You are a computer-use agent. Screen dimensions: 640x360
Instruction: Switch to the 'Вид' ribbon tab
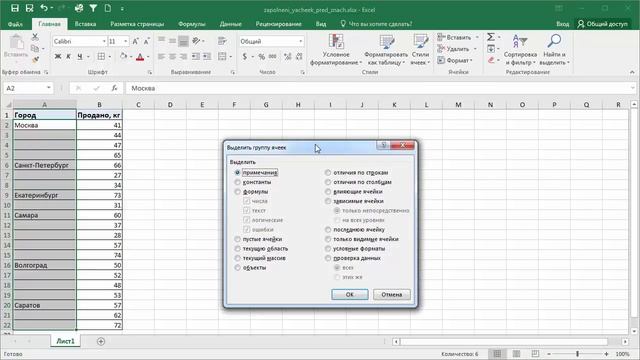point(321,24)
